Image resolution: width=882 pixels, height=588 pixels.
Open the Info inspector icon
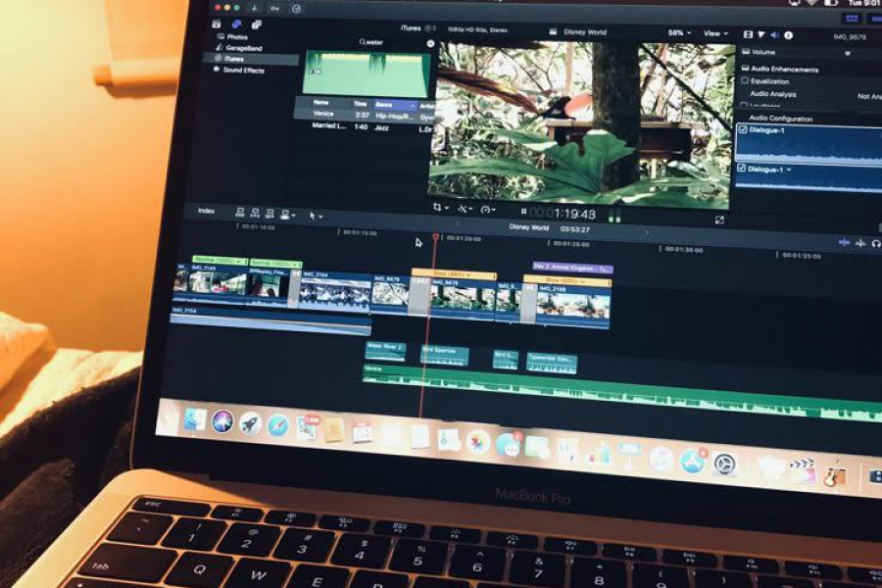[789, 35]
